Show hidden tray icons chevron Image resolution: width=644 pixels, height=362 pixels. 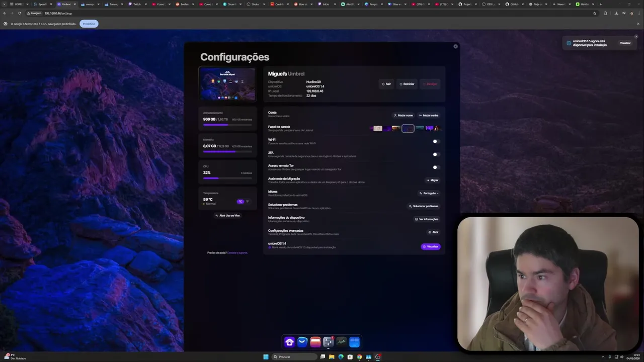(603, 357)
